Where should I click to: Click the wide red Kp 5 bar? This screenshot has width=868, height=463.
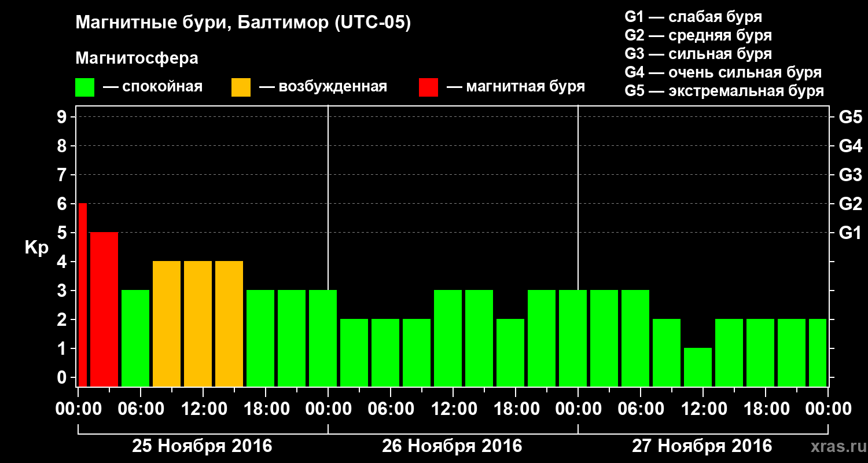104,309
